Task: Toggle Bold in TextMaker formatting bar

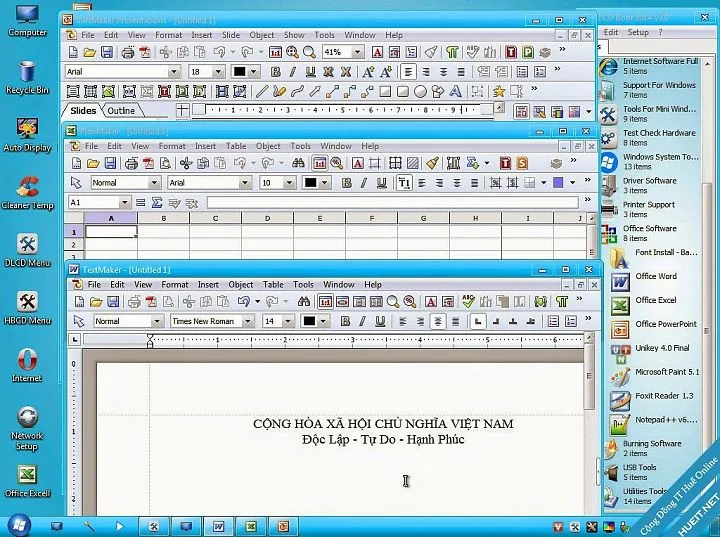Action: pyautogui.click(x=345, y=321)
